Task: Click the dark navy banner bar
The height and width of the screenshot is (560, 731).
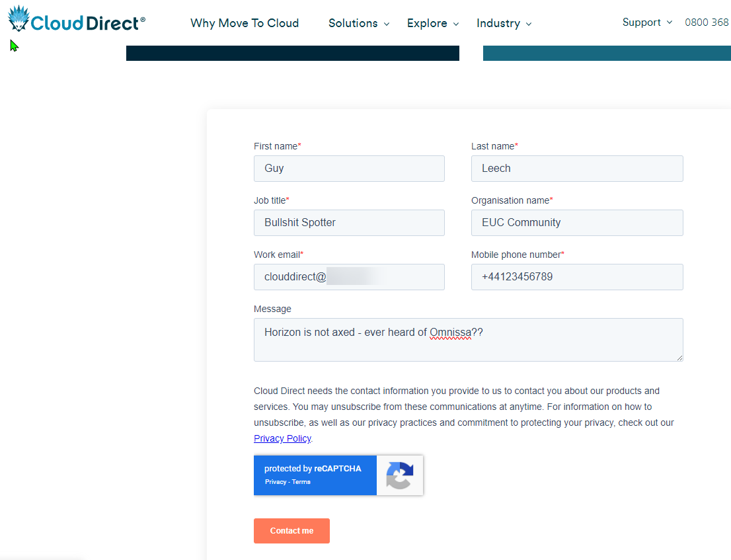Action: click(292, 53)
